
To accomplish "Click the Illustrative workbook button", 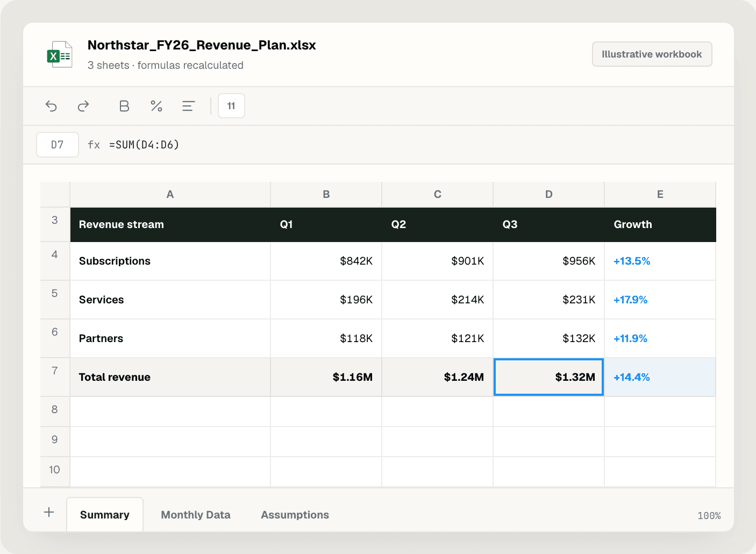I will 652,54.
